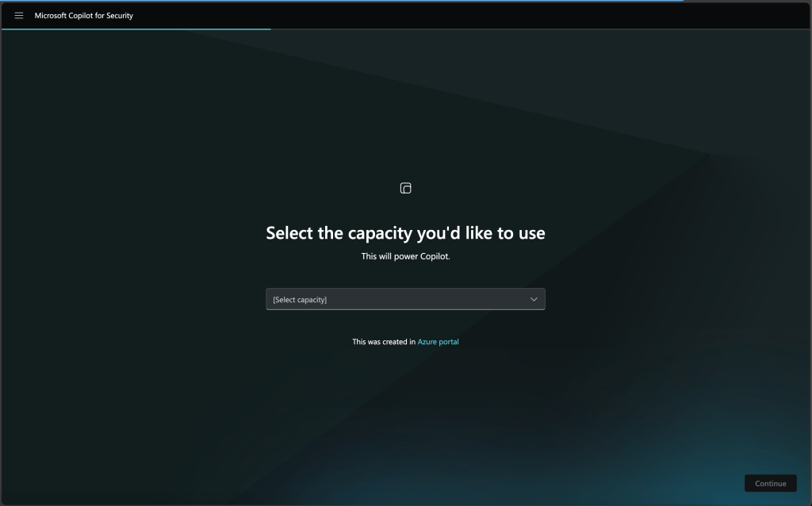Click the 'This was created in' text
812x506 pixels.
pyautogui.click(x=384, y=342)
